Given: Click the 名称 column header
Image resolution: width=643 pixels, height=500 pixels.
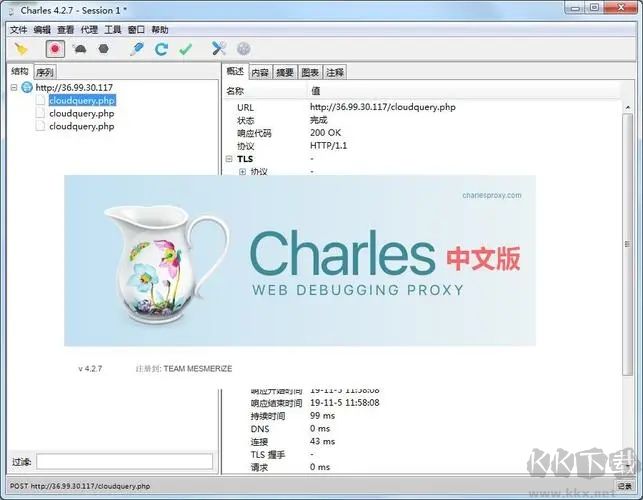Looking at the screenshot, I should coord(235,91).
